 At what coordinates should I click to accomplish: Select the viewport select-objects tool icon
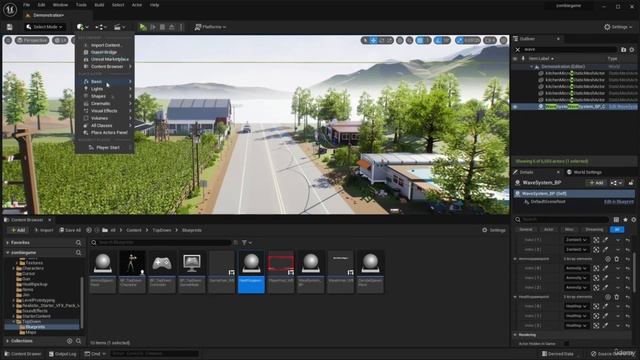[x=365, y=40]
